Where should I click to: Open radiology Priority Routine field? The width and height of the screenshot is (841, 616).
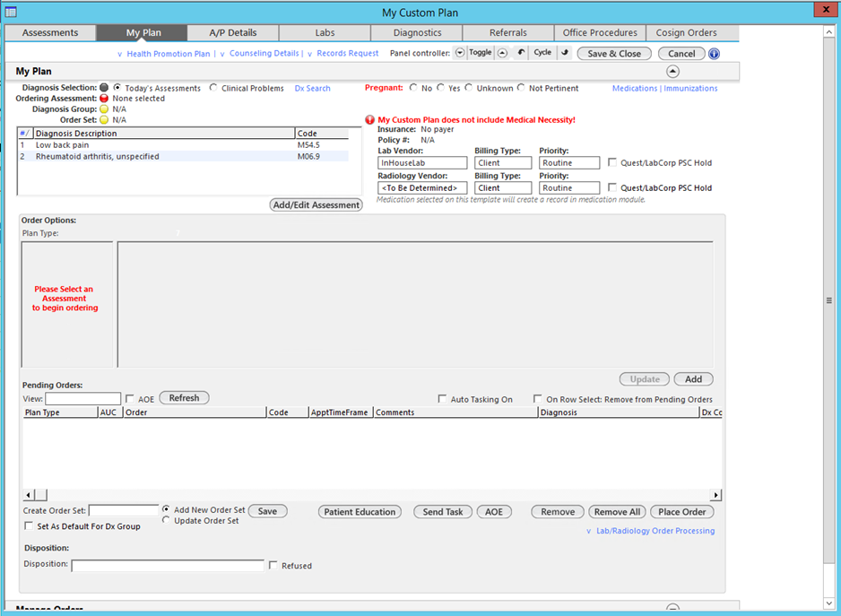click(x=569, y=187)
